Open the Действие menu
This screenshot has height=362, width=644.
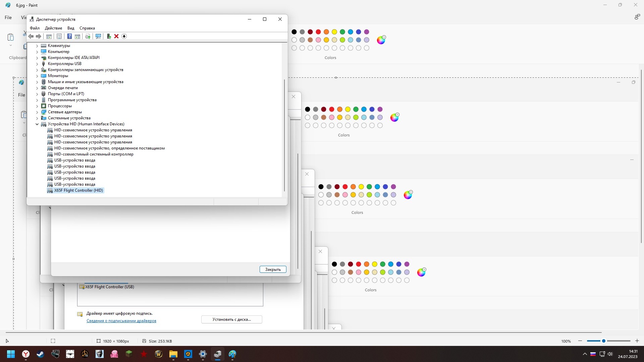coord(53,28)
